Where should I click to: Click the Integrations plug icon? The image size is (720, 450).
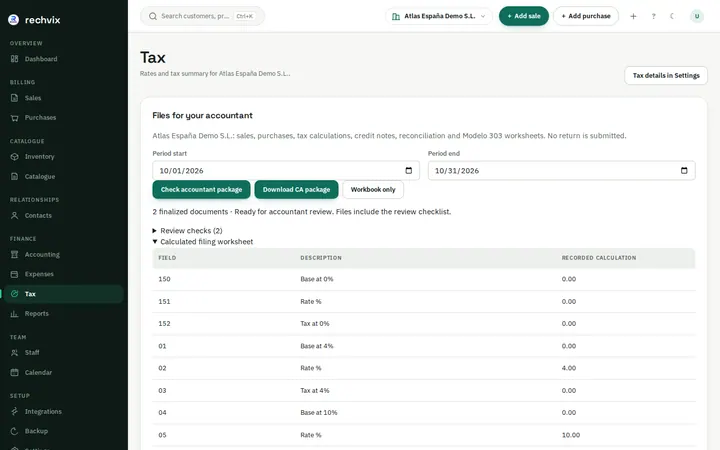pyautogui.click(x=15, y=411)
